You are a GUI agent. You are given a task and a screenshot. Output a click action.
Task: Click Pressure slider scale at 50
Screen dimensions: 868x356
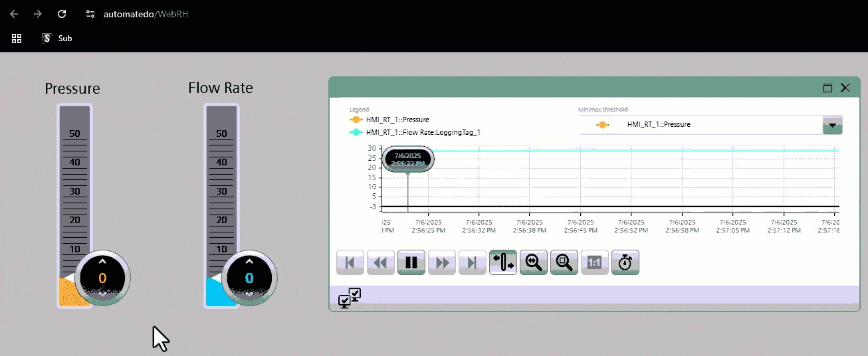74,133
